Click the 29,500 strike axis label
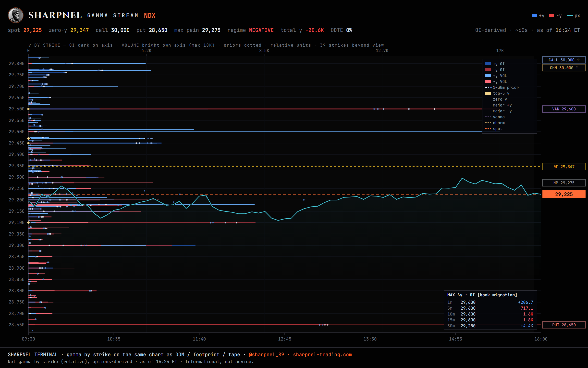The height and width of the screenshot is (368, 588). pyautogui.click(x=17, y=132)
